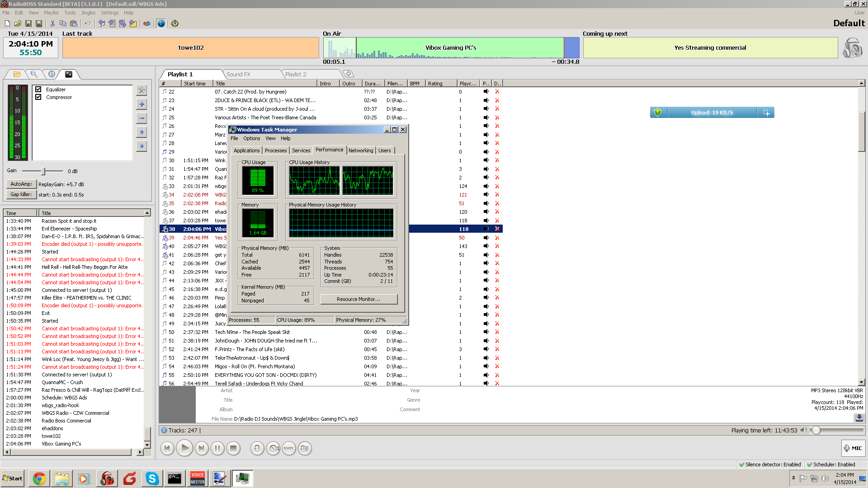Viewport: 868px width, 488px height.
Task: Stop playback with the Stop button
Action: point(233,448)
